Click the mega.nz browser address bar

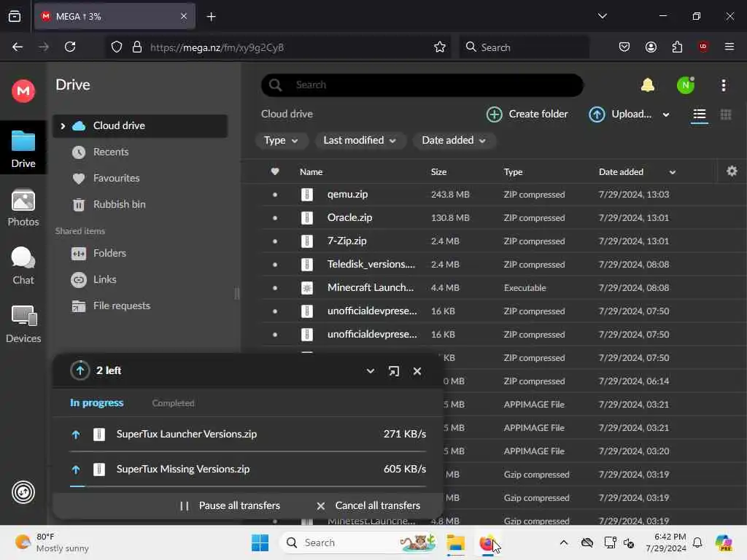pyautogui.click(x=279, y=47)
